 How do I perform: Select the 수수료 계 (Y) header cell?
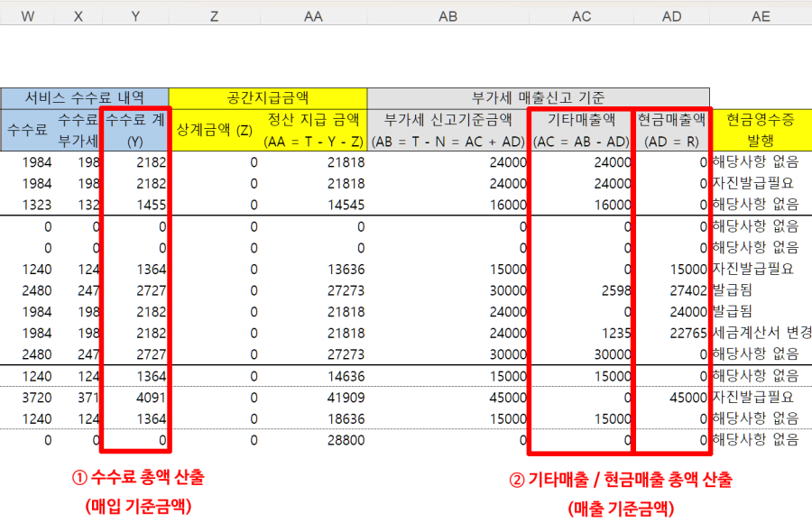135,130
